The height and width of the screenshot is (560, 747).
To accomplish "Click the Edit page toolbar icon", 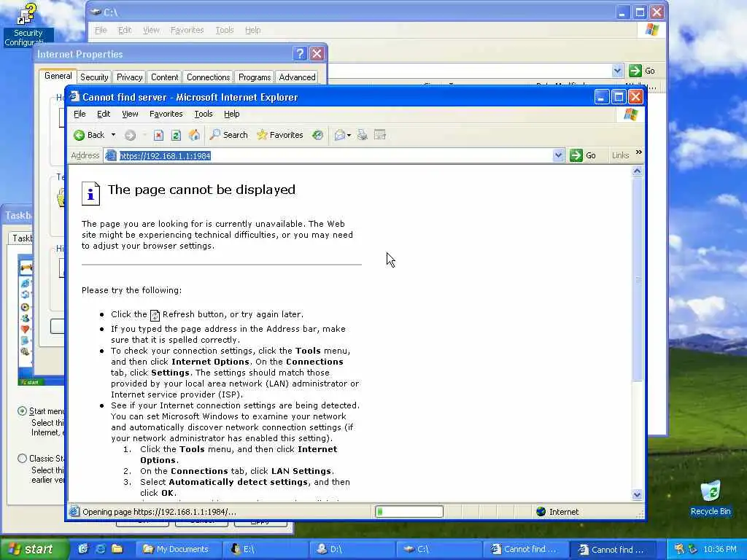I will pyautogui.click(x=379, y=135).
